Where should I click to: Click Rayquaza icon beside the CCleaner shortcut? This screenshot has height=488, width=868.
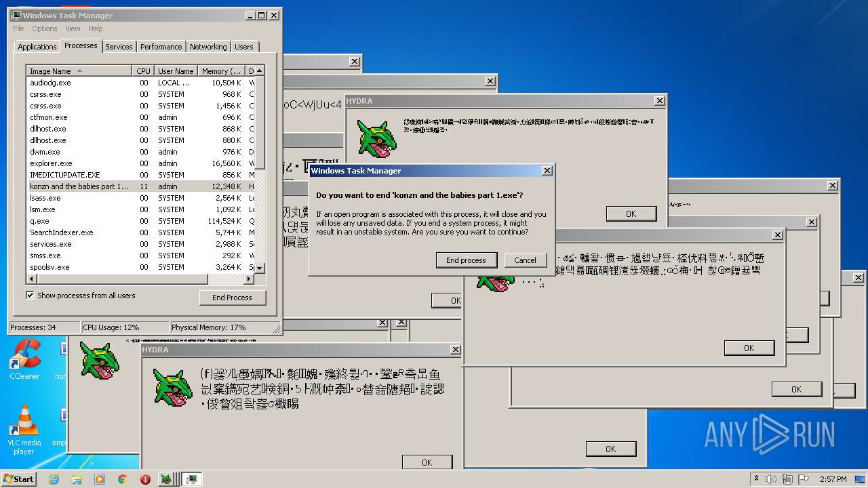[100, 360]
